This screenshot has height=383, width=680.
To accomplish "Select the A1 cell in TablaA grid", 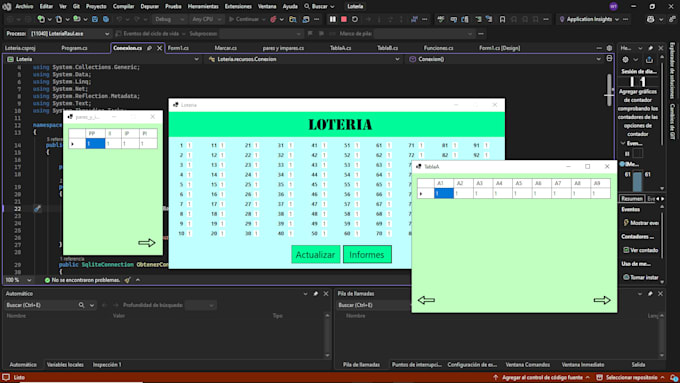I will tap(444, 193).
